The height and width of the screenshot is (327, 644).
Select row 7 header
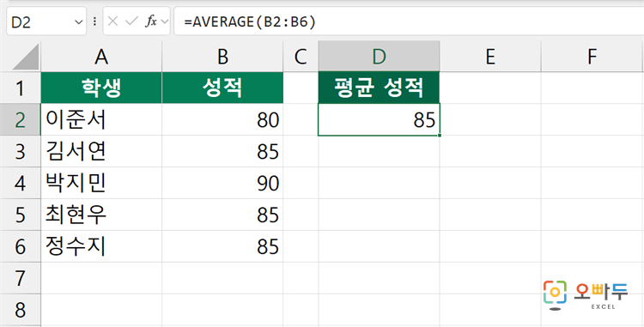pos(20,278)
